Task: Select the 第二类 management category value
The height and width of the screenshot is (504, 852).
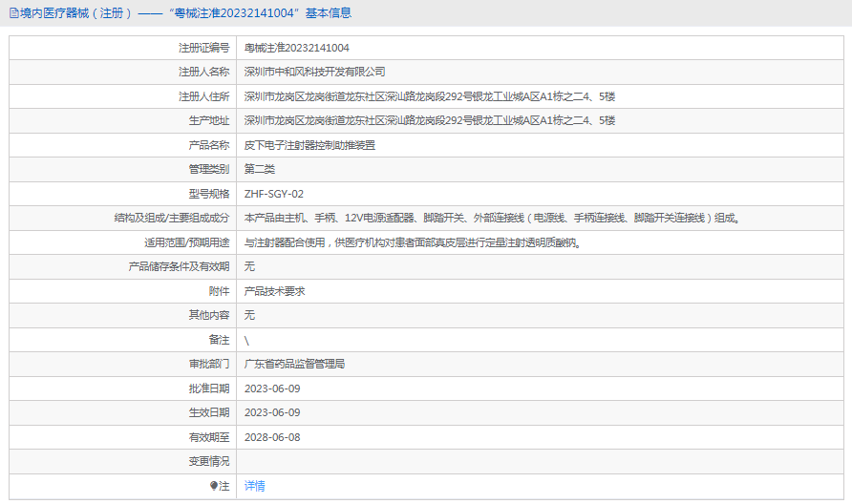Action: tap(259, 169)
